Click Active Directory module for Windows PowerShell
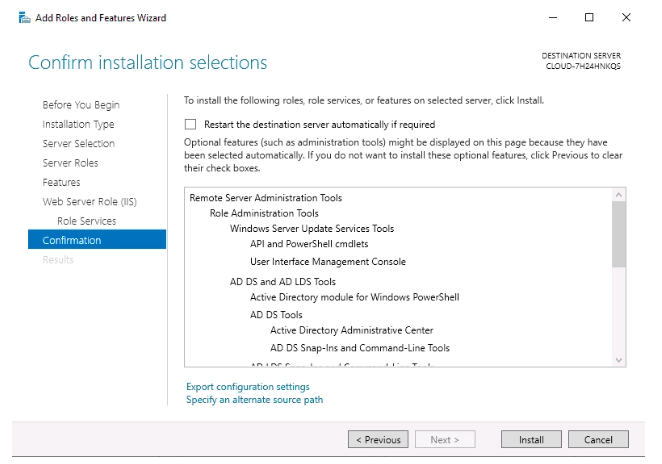The image size is (662, 464). 354,297
